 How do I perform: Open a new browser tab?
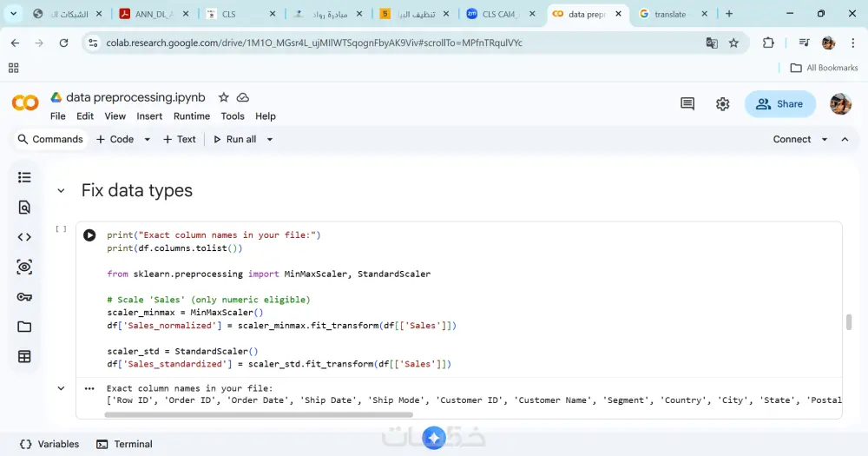click(729, 14)
